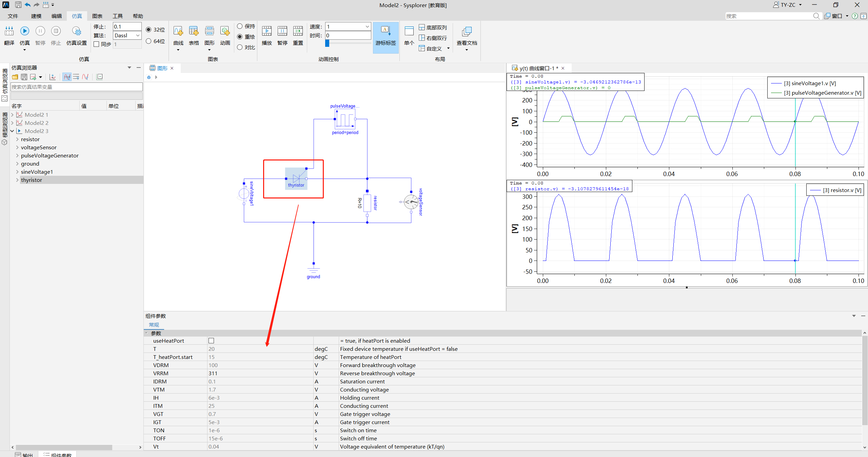Undo the last action in title bar
The height and width of the screenshot is (457, 868).
coord(27,5)
